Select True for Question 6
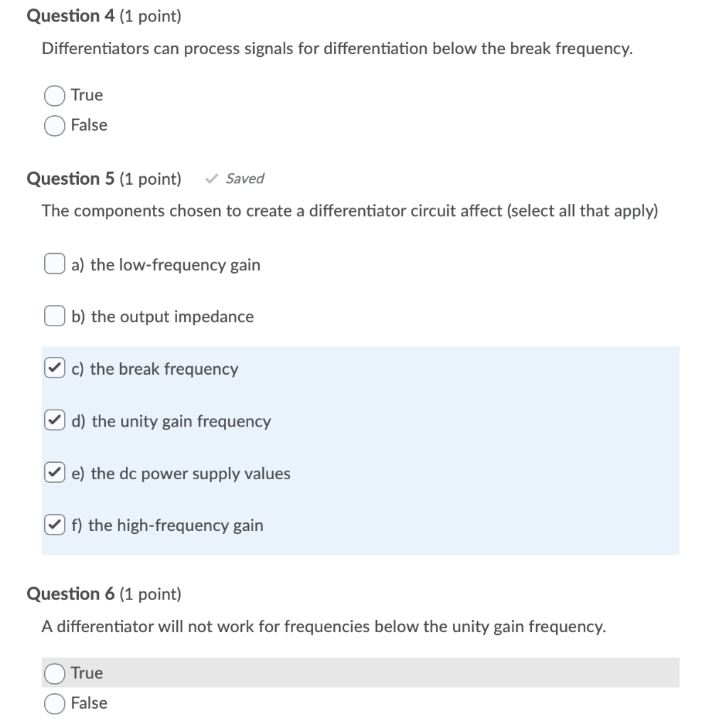726x728 pixels. tap(54, 673)
